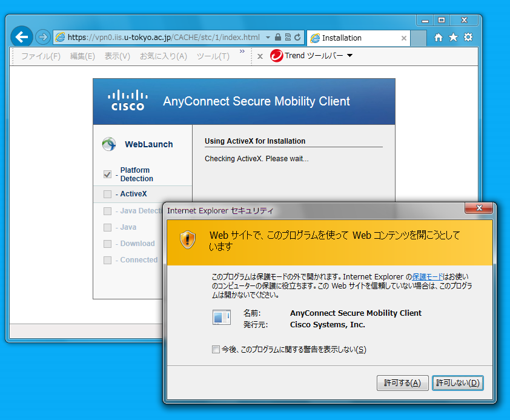
Task: Click the Trend Micro logo icon
Action: [x=276, y=56]
